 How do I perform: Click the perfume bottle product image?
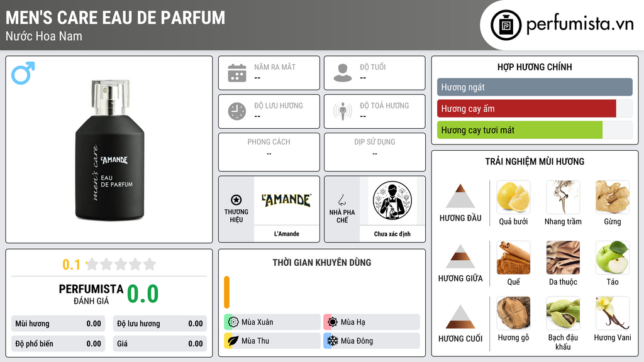[109, 150]
